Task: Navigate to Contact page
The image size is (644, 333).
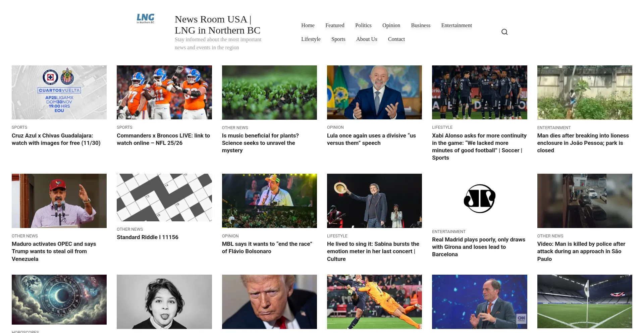Action: [x=396, y=39]
